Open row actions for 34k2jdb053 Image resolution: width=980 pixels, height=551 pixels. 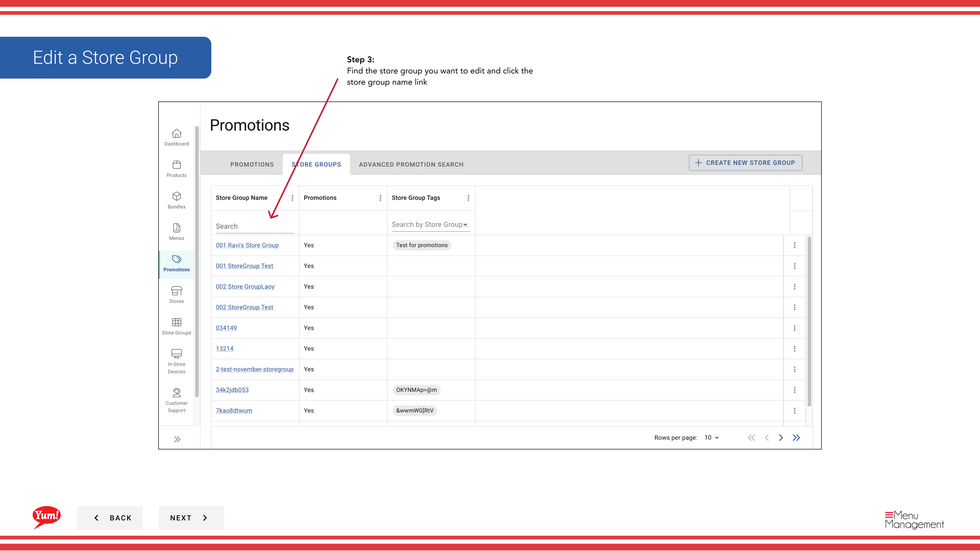794,390
